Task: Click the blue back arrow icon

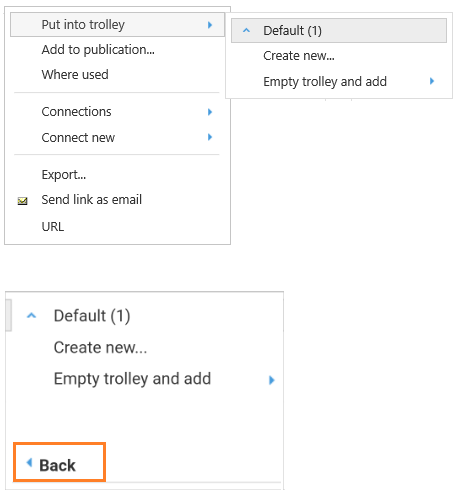Action: point(29,462)
